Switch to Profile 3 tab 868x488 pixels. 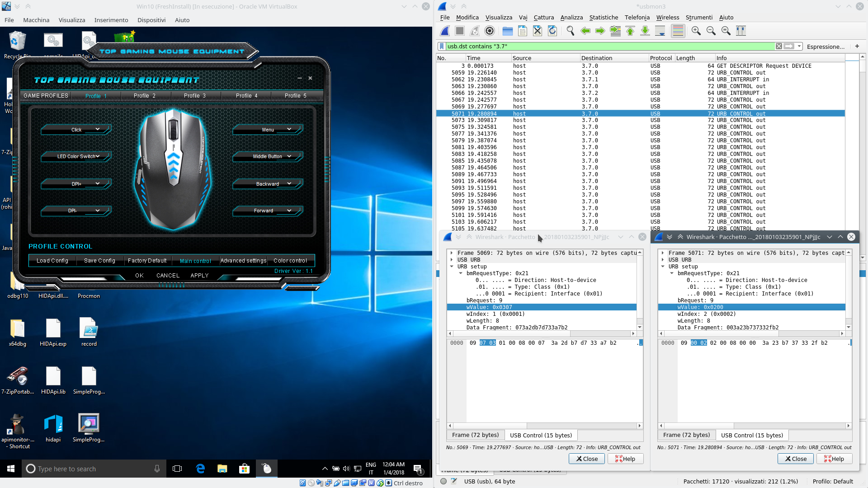pos(195,96)
